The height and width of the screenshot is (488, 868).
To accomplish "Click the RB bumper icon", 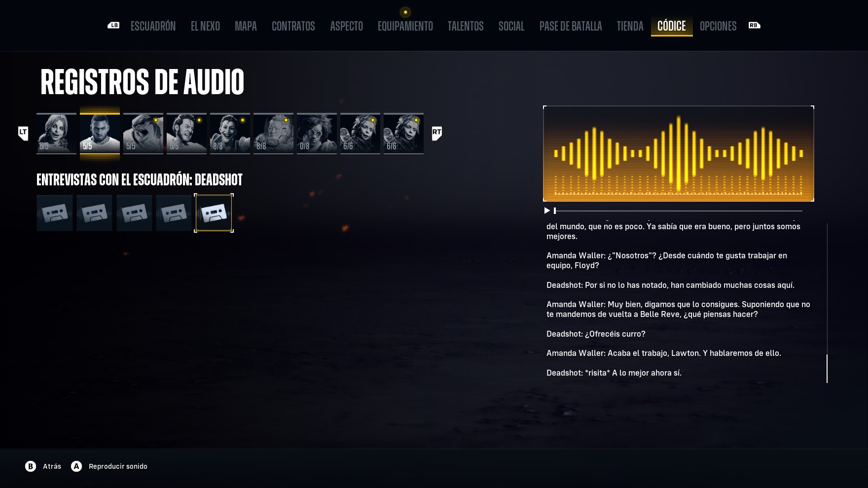I will tap(754, 25).
